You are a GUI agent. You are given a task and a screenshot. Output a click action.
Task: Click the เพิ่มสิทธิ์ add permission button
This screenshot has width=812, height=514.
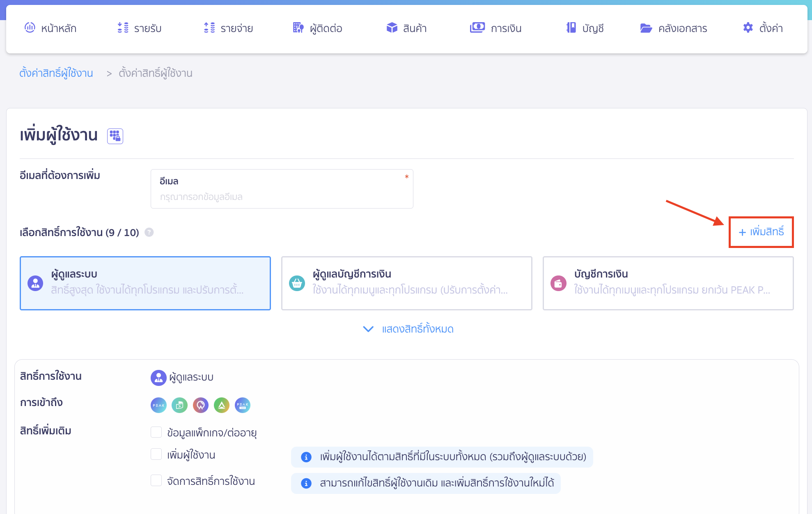[761, 232]
